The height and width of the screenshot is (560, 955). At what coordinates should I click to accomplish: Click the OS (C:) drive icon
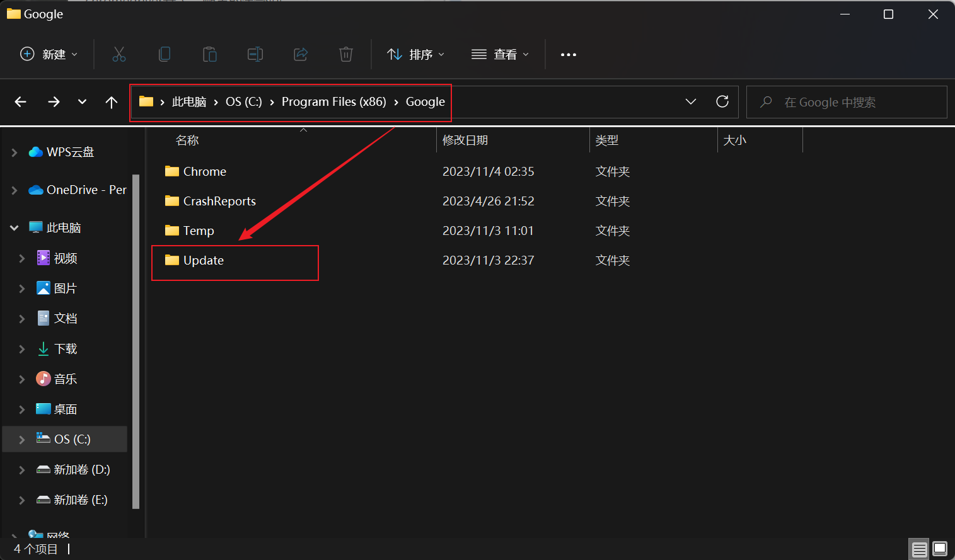click(43, 438)
